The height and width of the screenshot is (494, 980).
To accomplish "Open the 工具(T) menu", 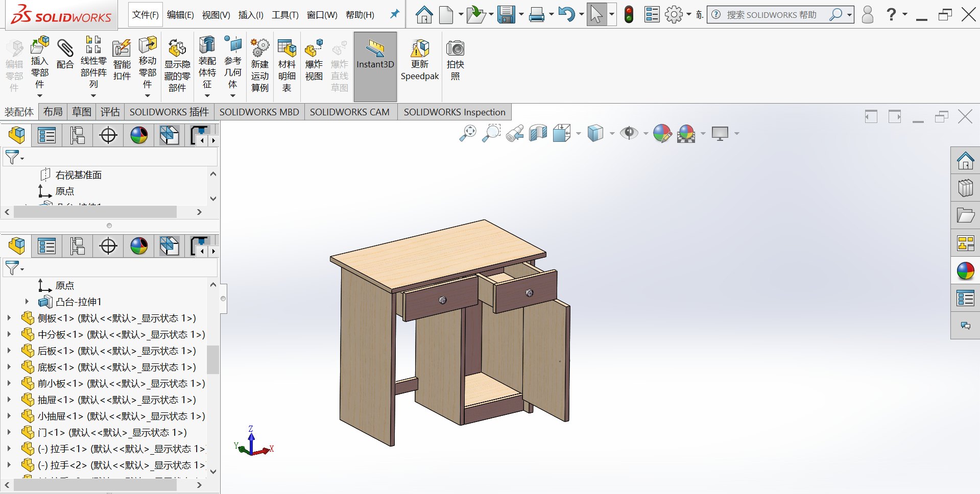I will (x=285, y=15).
